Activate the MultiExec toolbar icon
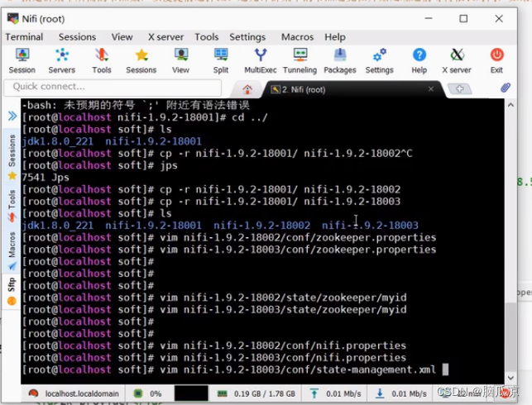 point(261,60)
